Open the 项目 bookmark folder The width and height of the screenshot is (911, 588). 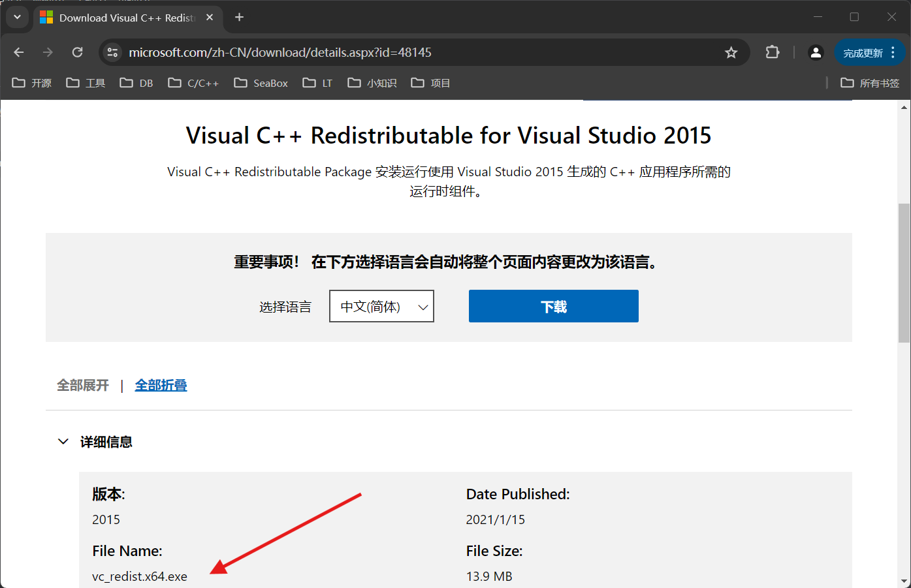tap(430, 83)
